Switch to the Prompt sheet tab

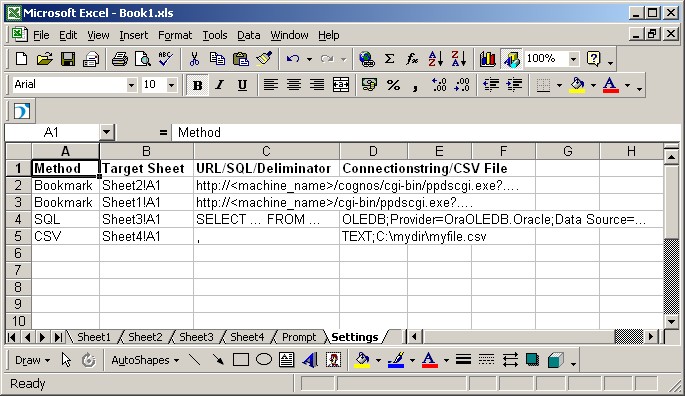(299, 337)
